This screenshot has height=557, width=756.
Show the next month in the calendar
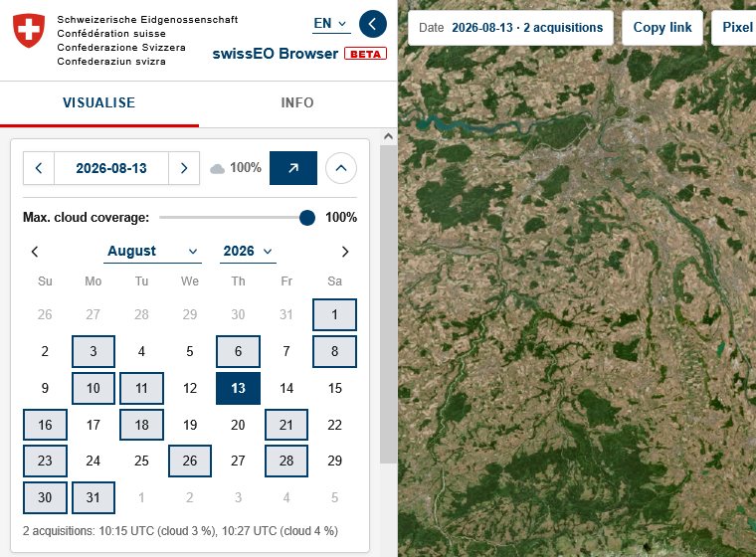[x=345, y=252]
